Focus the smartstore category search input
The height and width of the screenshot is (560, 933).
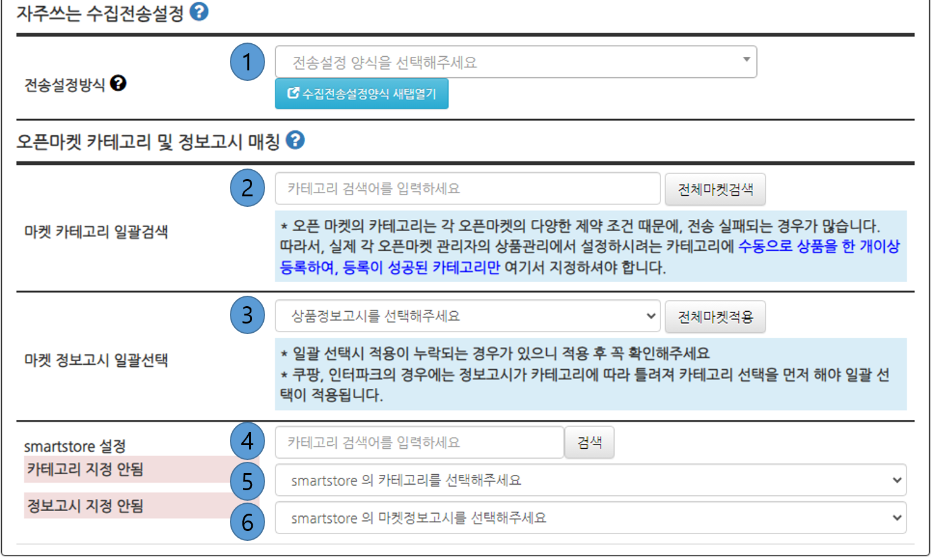click(x=419, y=442)
